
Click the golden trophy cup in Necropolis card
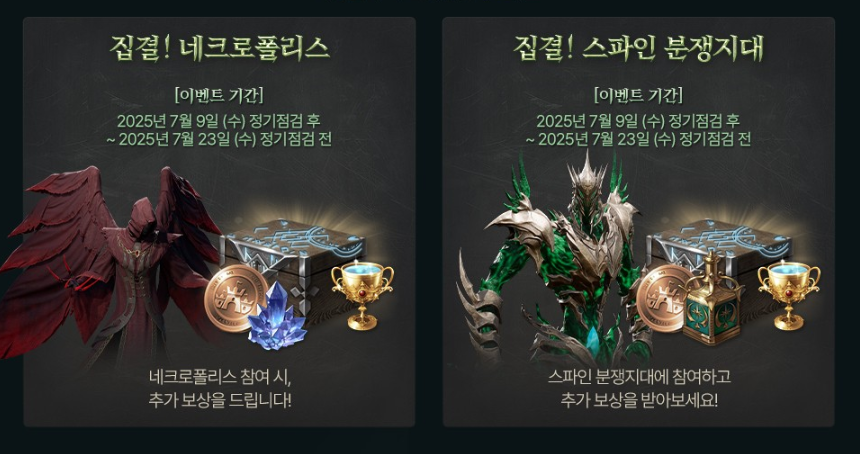(x=363, y=294)
